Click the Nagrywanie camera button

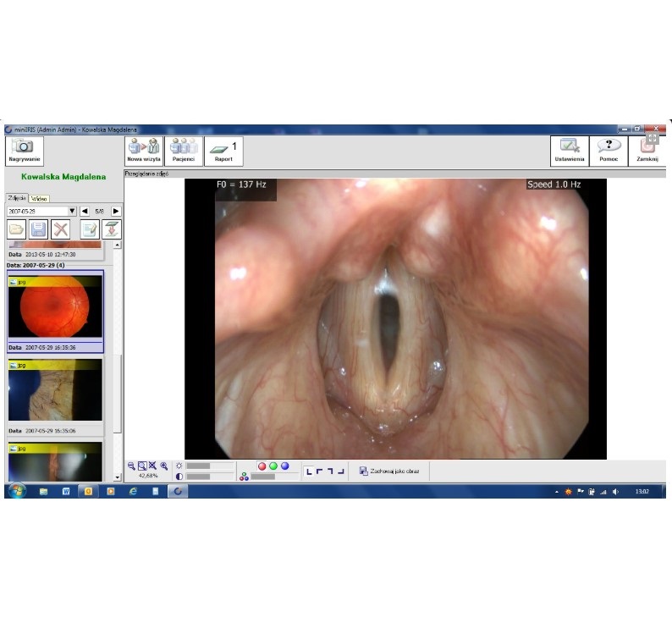point(24,151)
